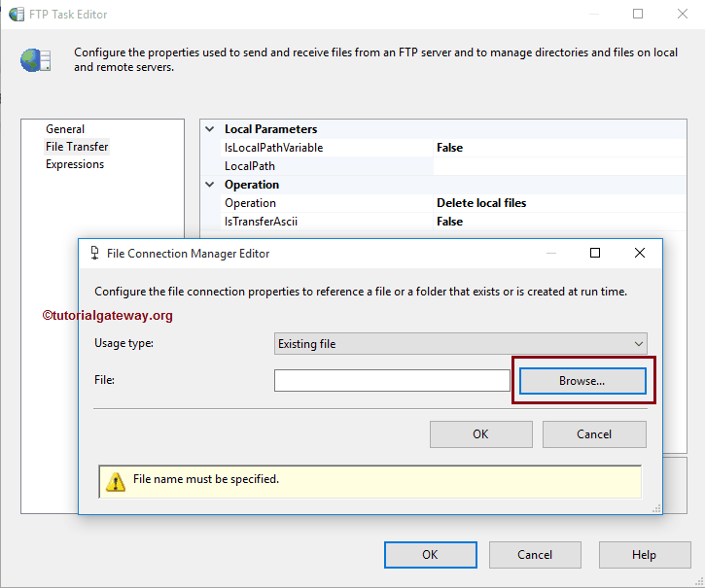Click the warning icon beside File name message
The width and height of the screenshot is (705, 588).
[x=116, y=481]
